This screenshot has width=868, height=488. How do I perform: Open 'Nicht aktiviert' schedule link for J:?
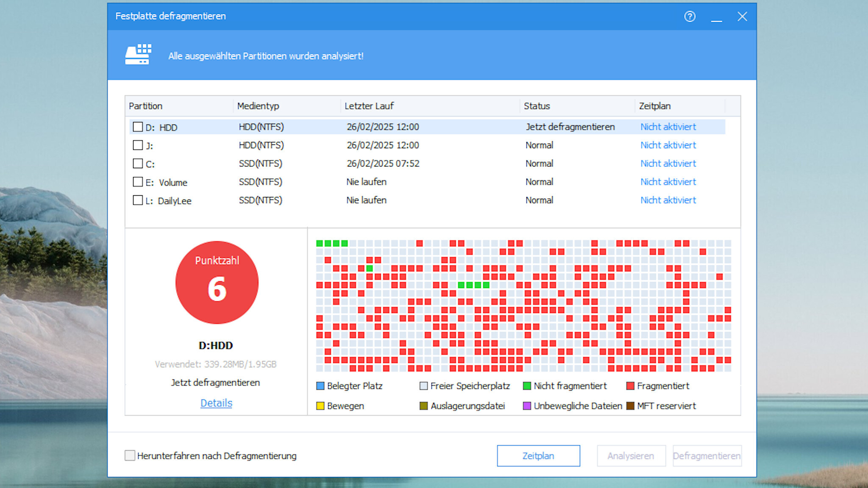point(668,145)
